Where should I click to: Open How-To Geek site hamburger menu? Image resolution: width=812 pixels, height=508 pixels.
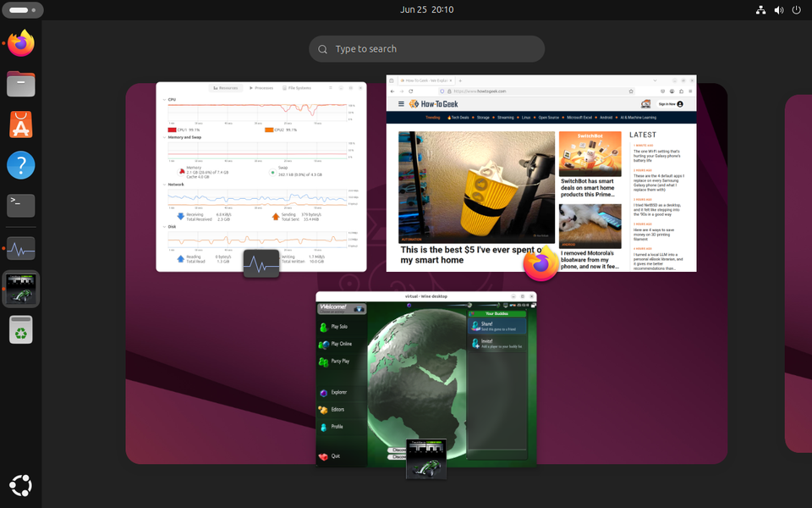[x=401, y=104]
